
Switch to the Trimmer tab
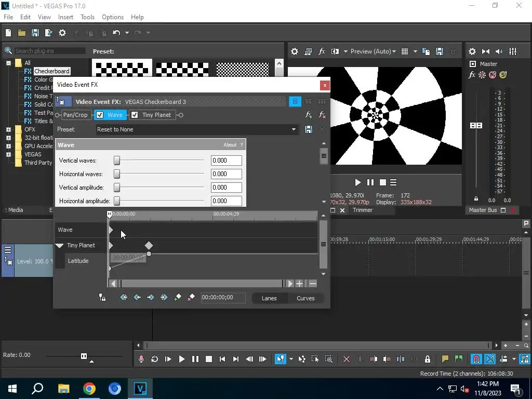(362, 210)
